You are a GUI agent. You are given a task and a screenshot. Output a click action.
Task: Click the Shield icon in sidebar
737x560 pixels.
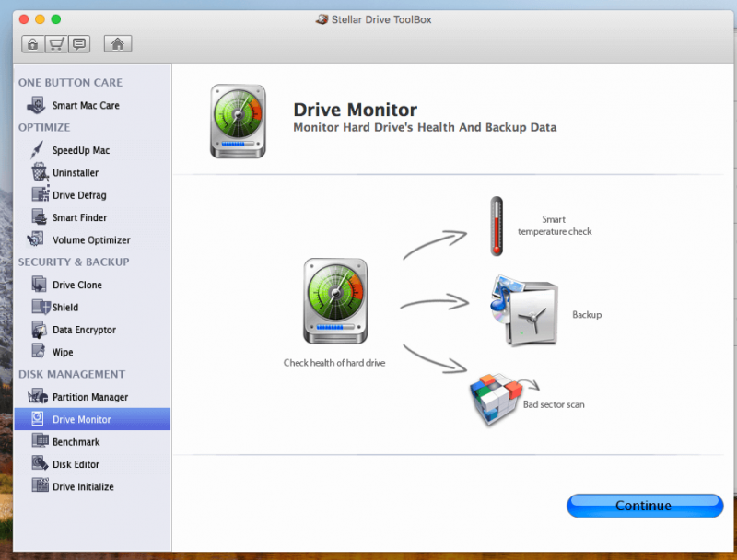41,307
